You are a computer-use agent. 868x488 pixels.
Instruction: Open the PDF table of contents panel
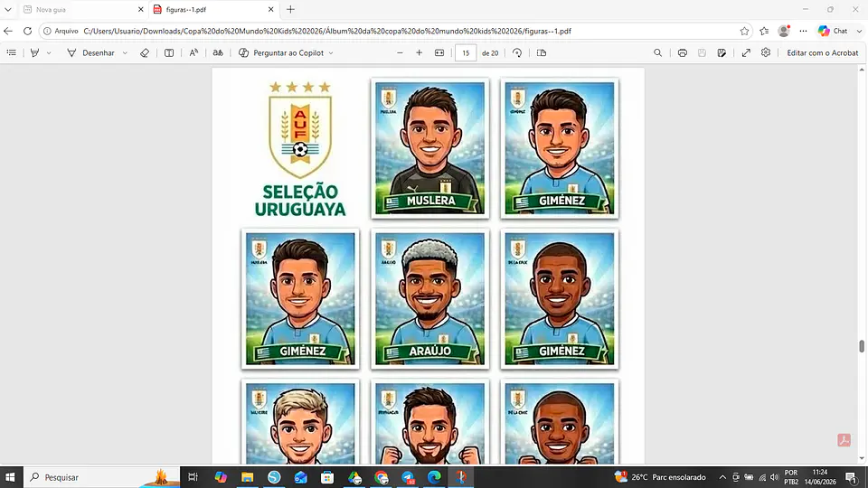(x=11, y=52)
